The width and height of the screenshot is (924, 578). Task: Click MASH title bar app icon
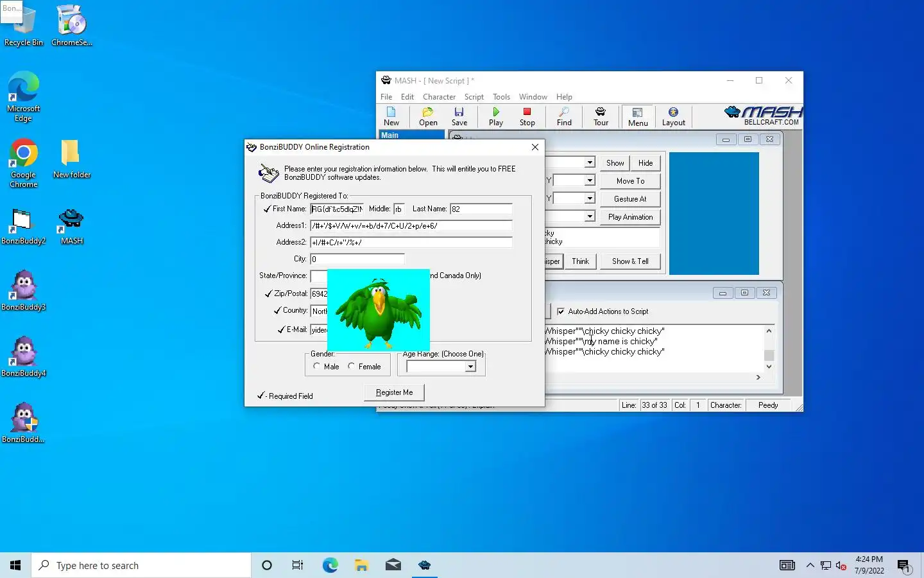[386, 80]
